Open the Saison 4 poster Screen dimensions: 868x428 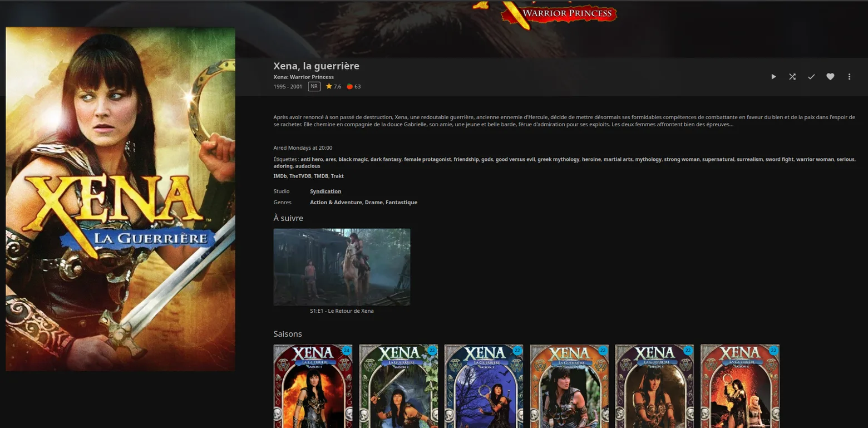569,386
